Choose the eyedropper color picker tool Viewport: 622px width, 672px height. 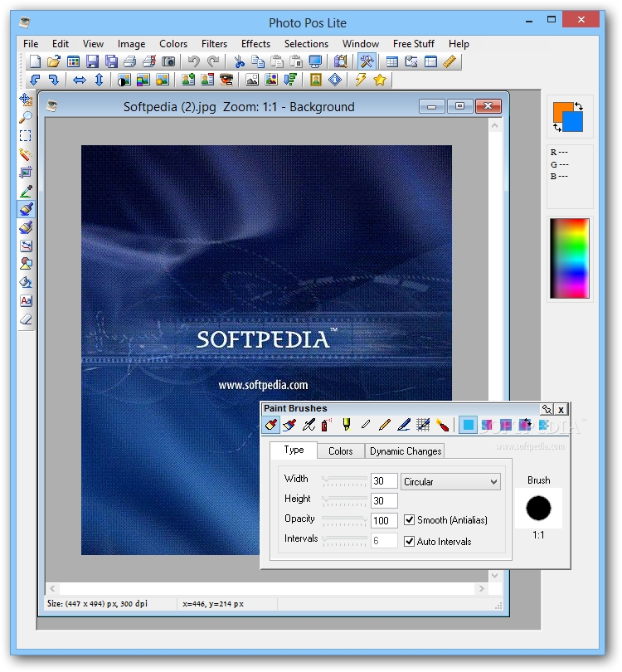pyautogui.click(x=26, y=191)
